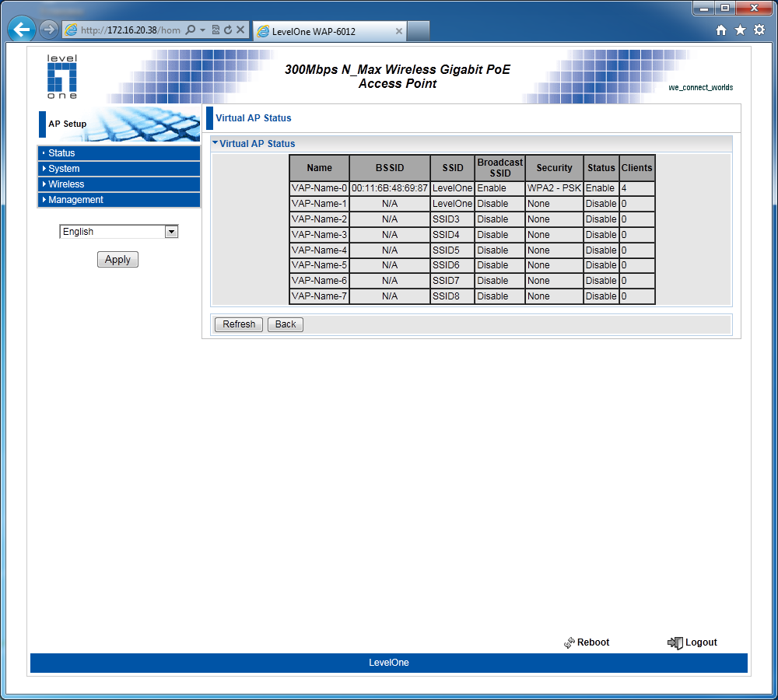
Task: Click the SSID8 cell
Action: pos(452,296)
